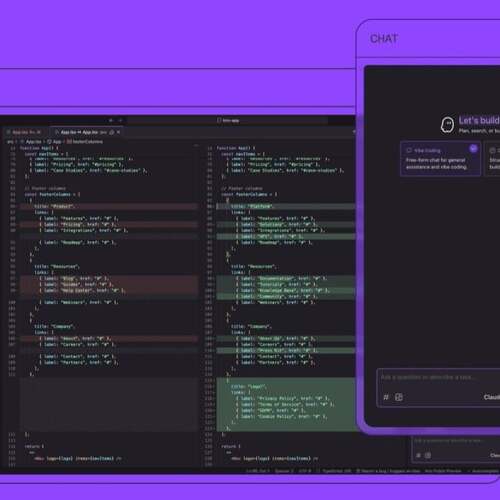Click the added line label "Press Kit"
This screenshot has height=500, width=500.
[x=285, y=350]
